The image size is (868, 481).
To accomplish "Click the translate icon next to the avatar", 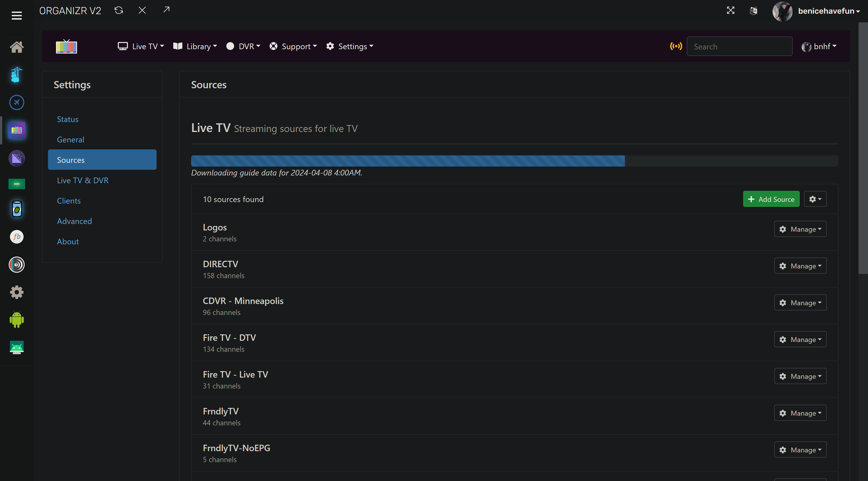I will pyautogui.click(x=753, y=10).
